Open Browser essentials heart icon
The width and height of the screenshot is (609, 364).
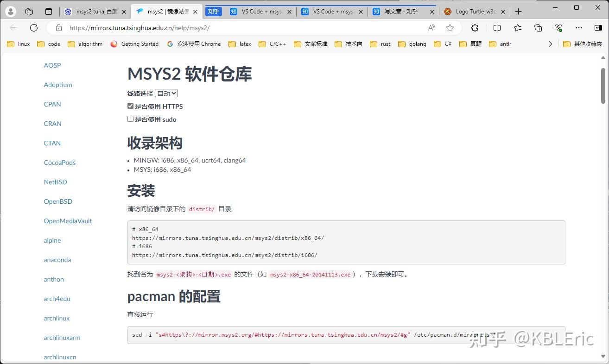[x=558, y=28]
